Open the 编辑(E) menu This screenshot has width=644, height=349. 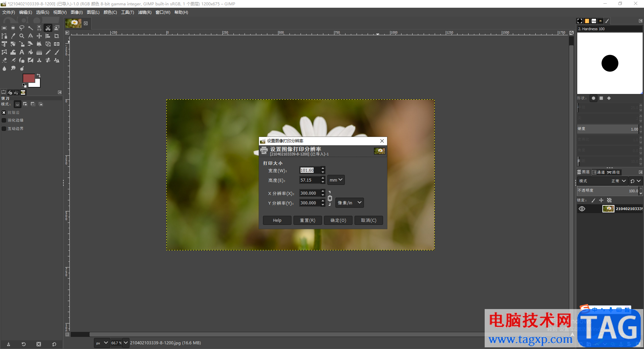click(25, 12)
